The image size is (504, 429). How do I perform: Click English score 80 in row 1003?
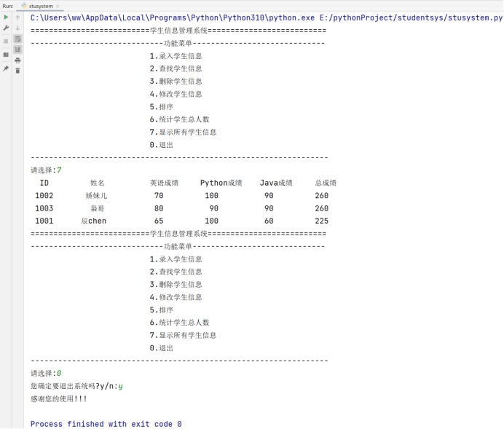tap(159, 208)
